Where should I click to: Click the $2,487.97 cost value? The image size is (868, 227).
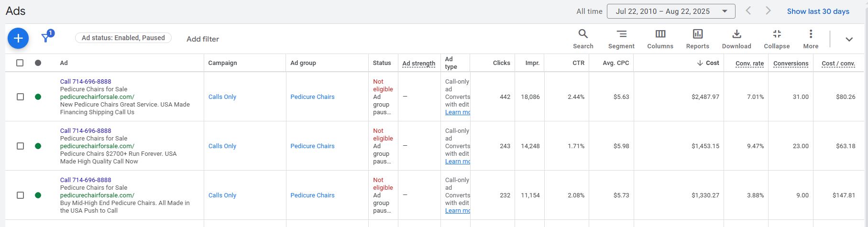pos(705,97)
